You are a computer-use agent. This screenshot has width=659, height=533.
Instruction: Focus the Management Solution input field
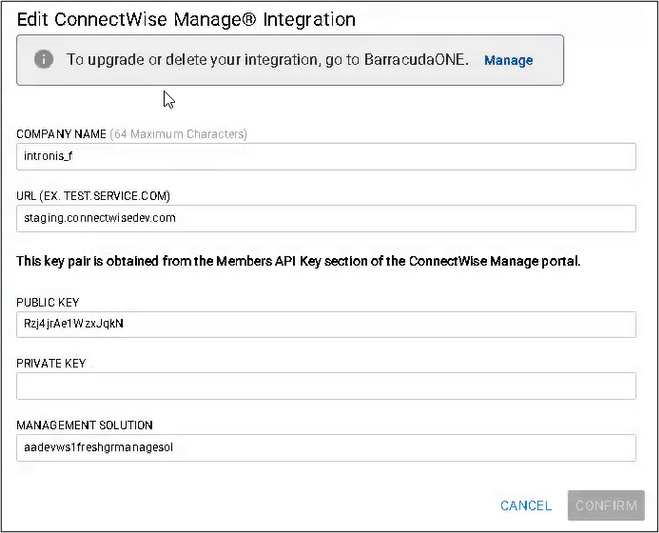point(326,448)
